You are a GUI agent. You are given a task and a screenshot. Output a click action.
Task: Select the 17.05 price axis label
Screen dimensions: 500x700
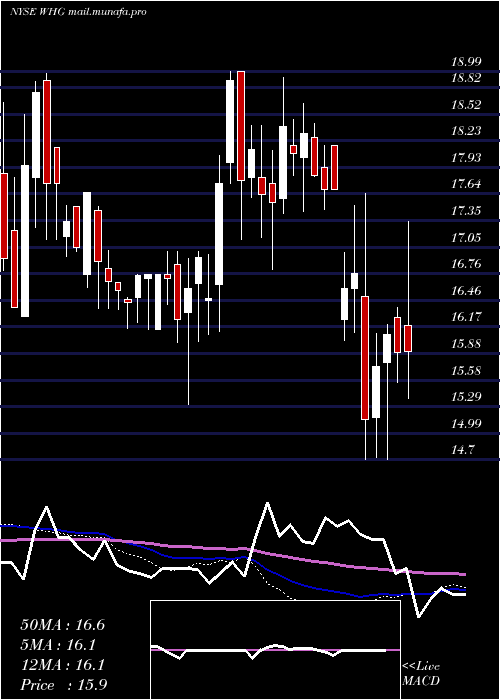pos(466,238)
